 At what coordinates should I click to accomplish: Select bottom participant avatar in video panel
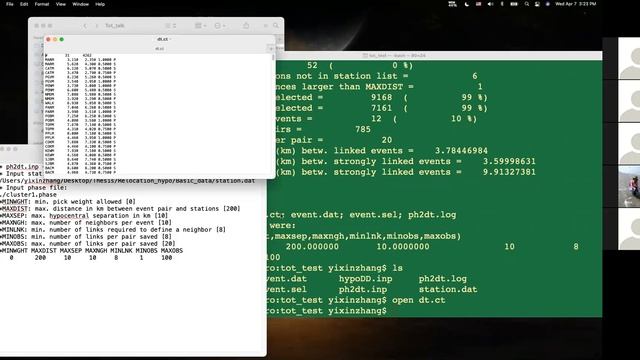629,229
